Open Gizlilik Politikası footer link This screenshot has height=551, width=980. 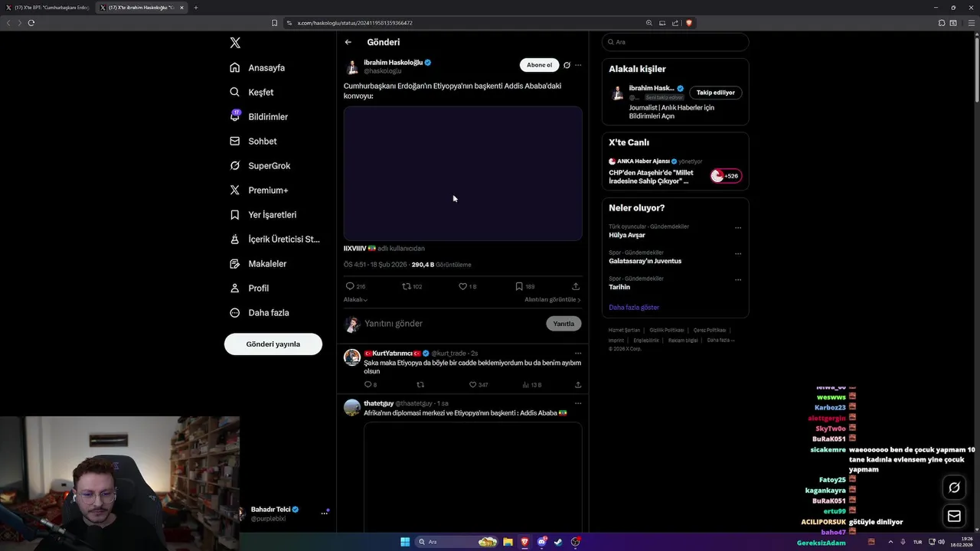(x=667, y=330)
